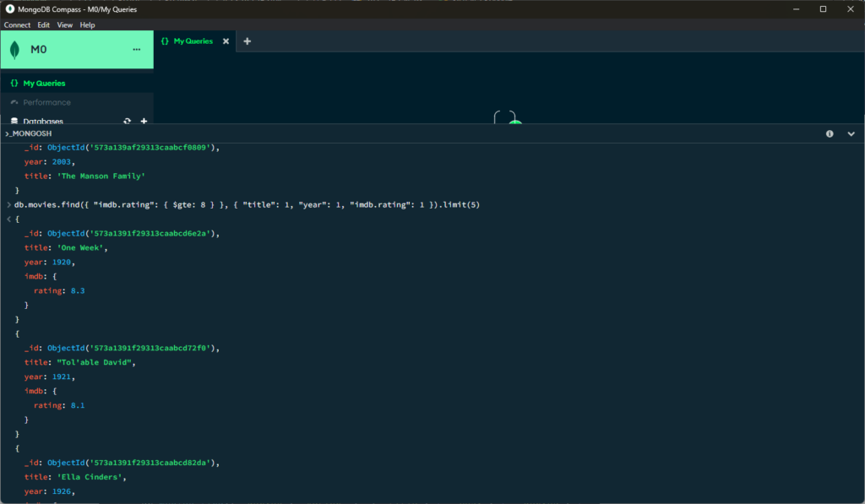Open the Connect menu
This screenshot has width=865, height=504.
coord(17,25)
